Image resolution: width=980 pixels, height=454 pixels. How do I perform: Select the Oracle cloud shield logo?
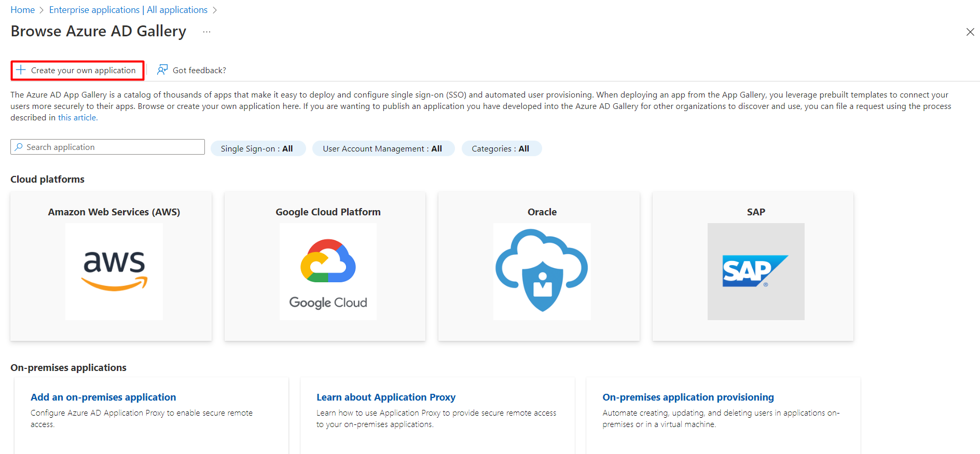pos(542,271)
